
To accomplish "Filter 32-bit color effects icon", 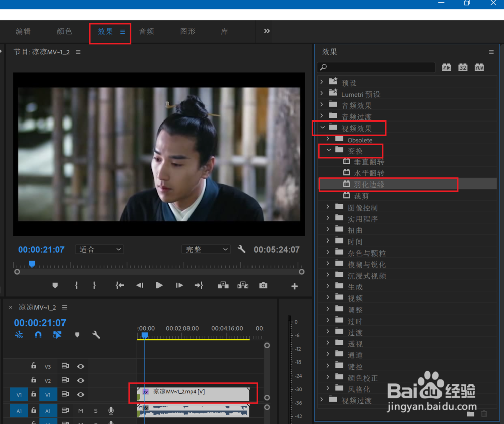I will point(463,67).
